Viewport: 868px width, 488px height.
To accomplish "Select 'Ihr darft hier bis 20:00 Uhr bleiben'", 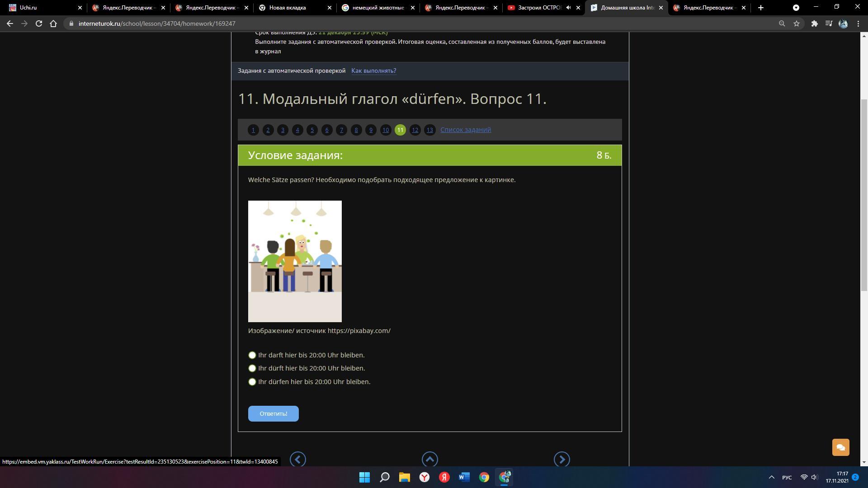I will 252,355.
